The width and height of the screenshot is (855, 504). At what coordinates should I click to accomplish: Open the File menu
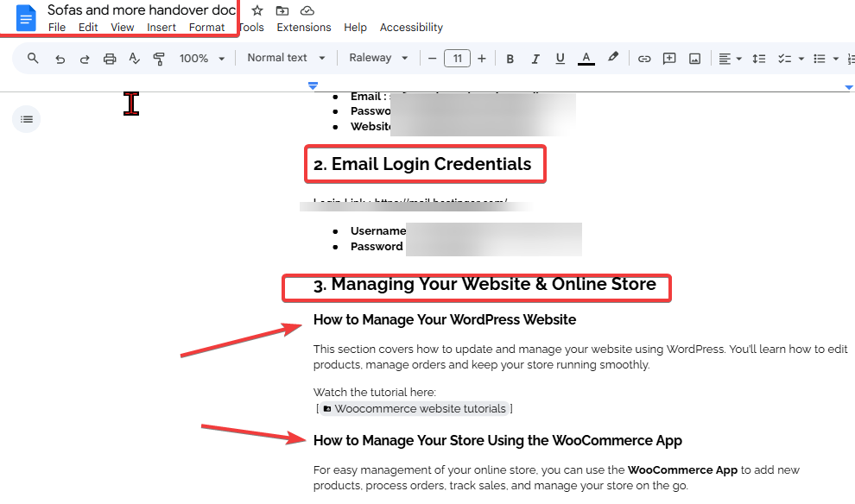(x=57, y=28)
